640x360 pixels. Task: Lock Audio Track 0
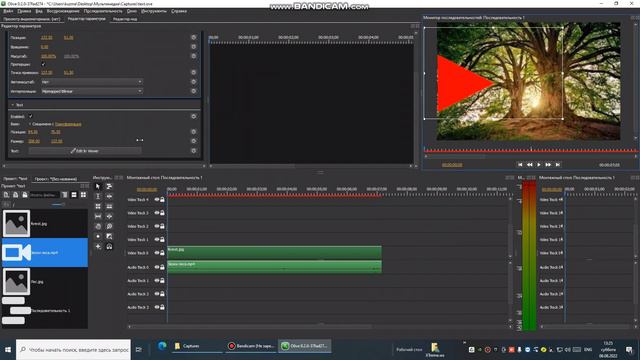[162, 267]
